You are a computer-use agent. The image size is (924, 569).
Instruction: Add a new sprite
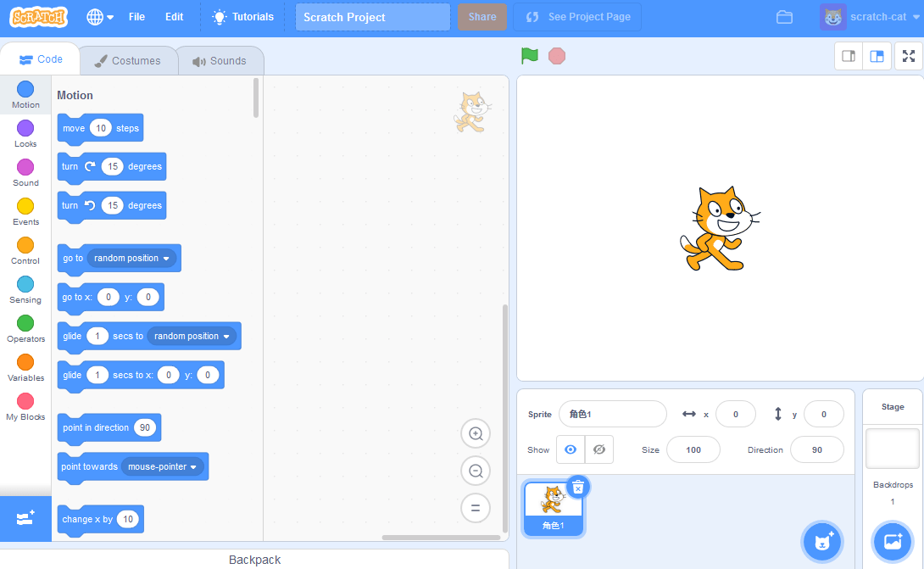tap(821, 541)
